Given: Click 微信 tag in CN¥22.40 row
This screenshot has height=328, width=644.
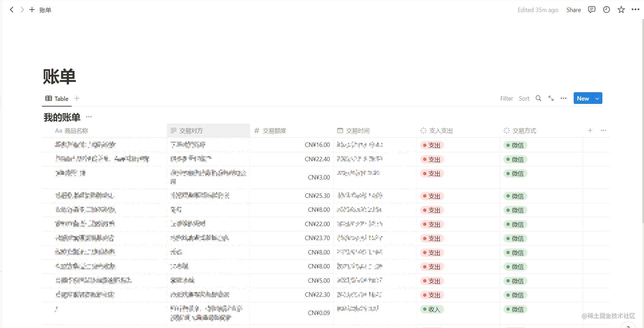Looking at the screenshot, I should [515, 160].
